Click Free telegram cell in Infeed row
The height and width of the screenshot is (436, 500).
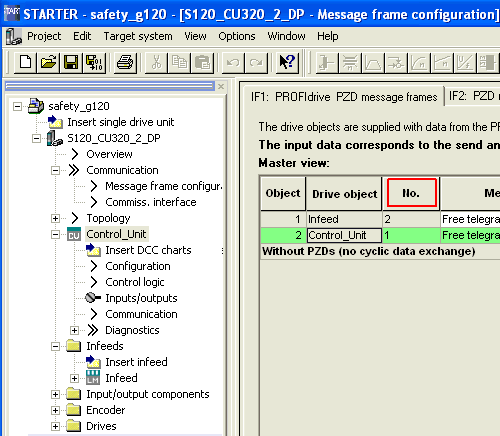coord(470,219)
